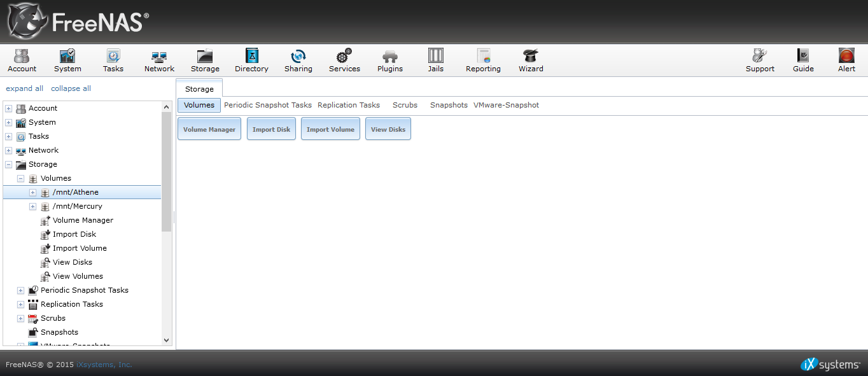
Task: Open the Directory toolbar icon
Action: (x=251, y=60)
